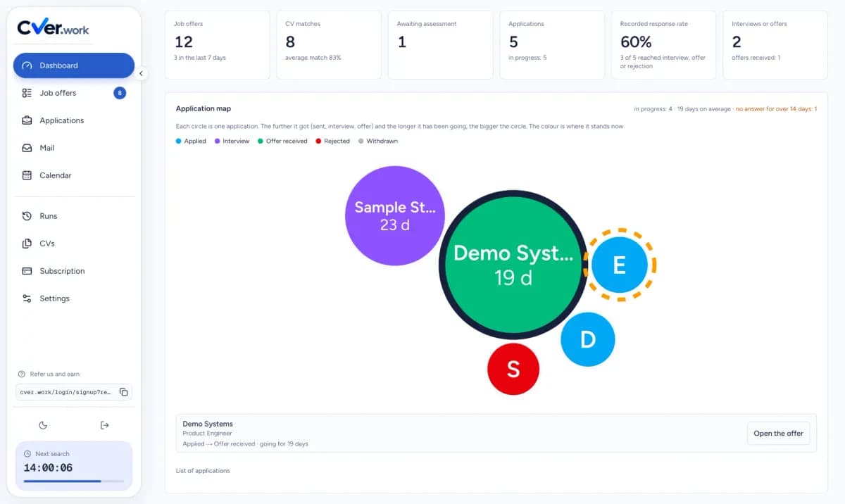Open Settings from sidebar

click(74, 298)
